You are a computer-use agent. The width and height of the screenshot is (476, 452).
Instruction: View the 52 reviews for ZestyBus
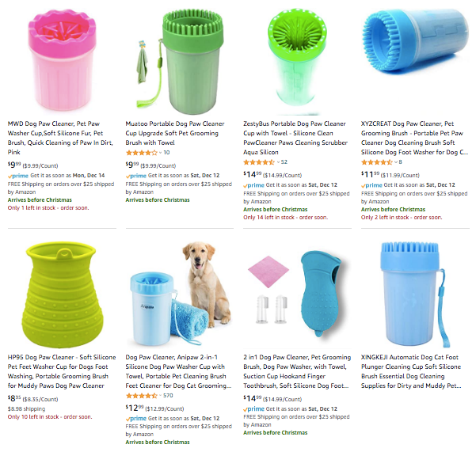(x=284, y=162)
